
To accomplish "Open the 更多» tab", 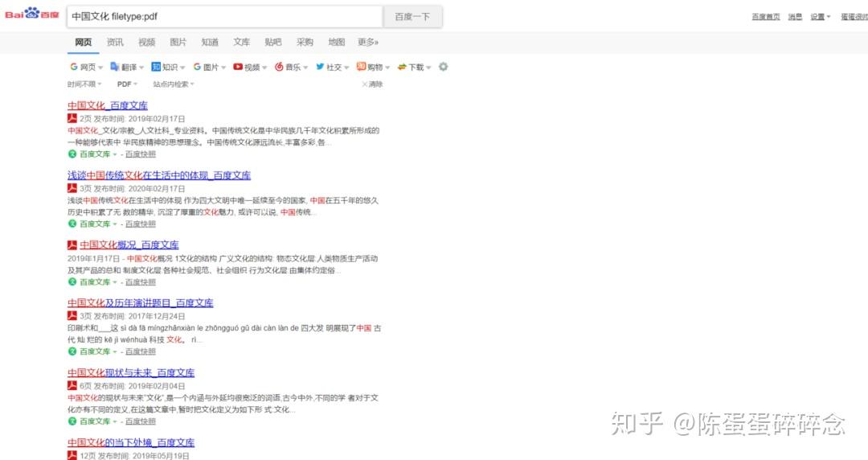I will click(368, 42).
